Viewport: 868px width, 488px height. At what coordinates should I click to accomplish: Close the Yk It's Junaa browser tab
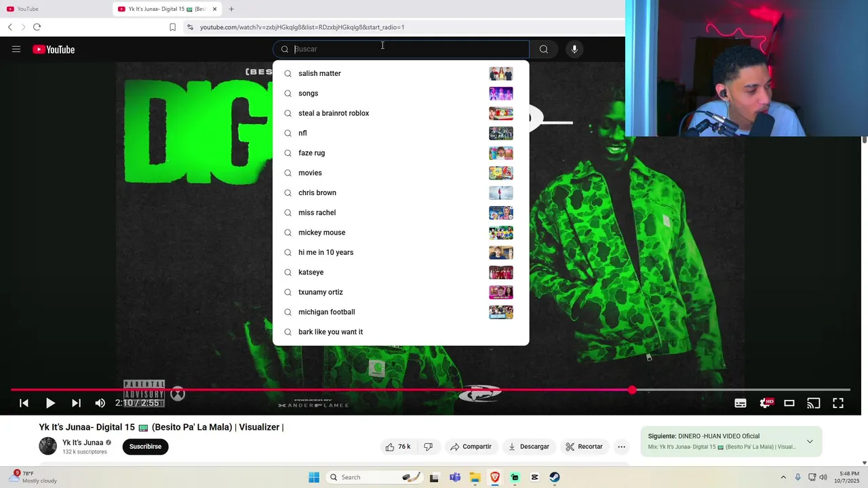click(215, 9)
